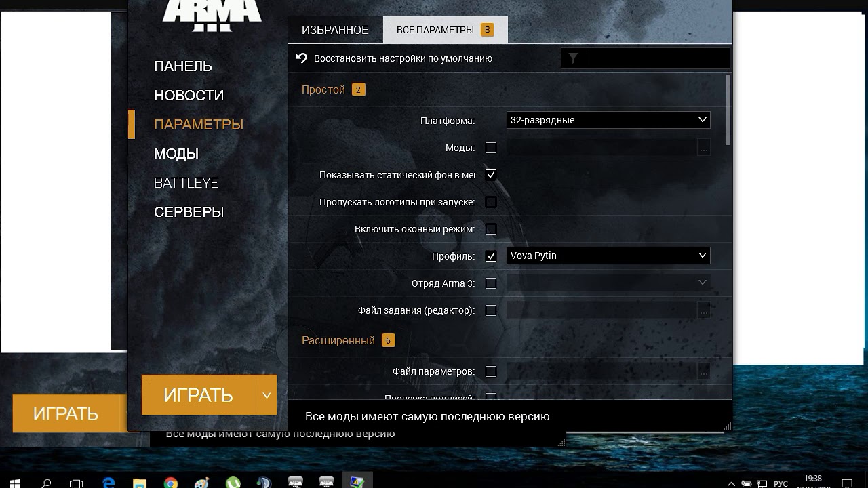
Task: Open BATTLEYE in the sidebar
Action: click(x=186, y=183)
